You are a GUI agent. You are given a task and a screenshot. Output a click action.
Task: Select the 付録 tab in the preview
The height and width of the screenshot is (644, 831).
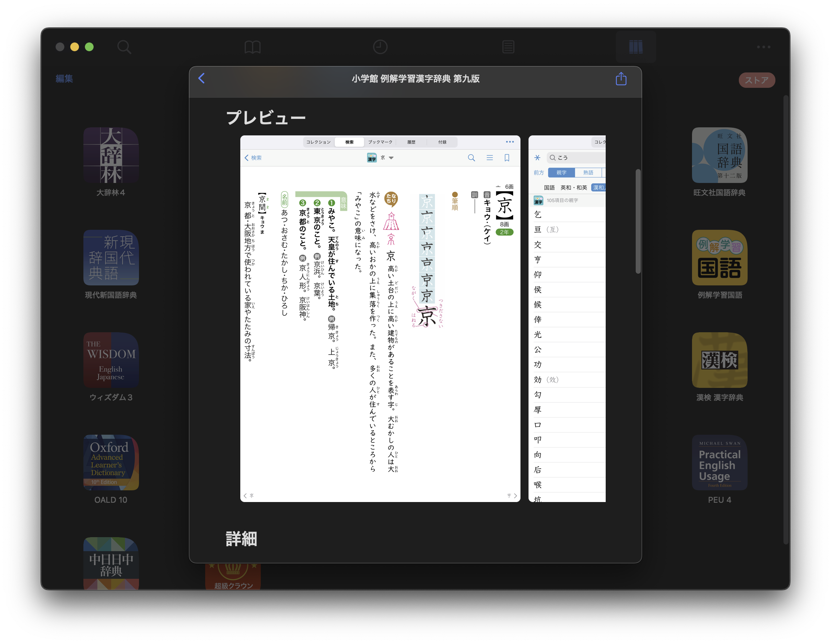click(442, 142)
